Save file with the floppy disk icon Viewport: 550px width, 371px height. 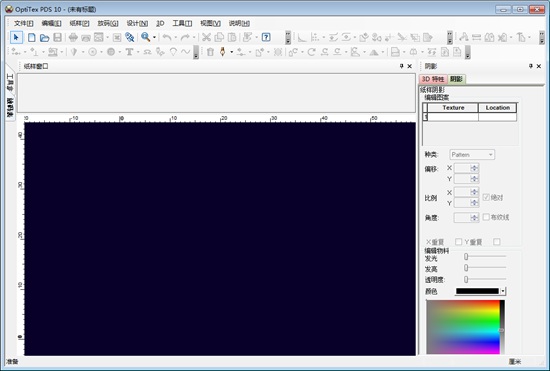[x=58, y=37]
